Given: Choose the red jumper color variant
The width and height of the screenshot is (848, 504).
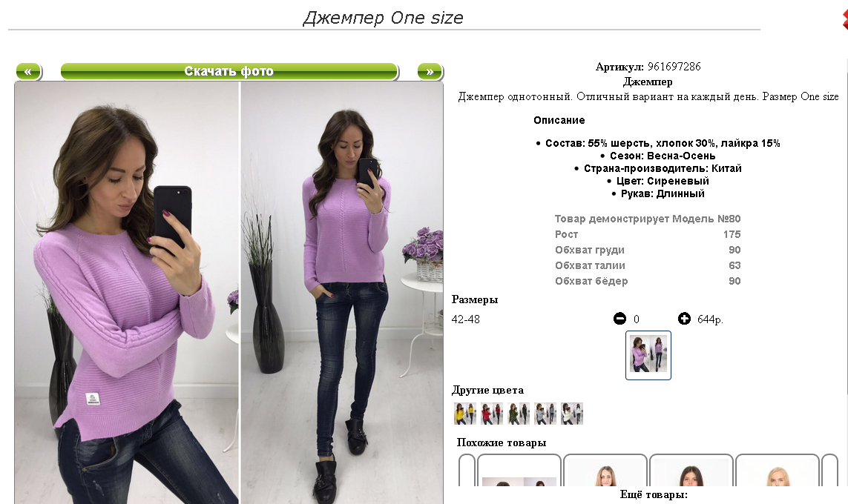Looking at the screenshot, I should click(492, 414).
